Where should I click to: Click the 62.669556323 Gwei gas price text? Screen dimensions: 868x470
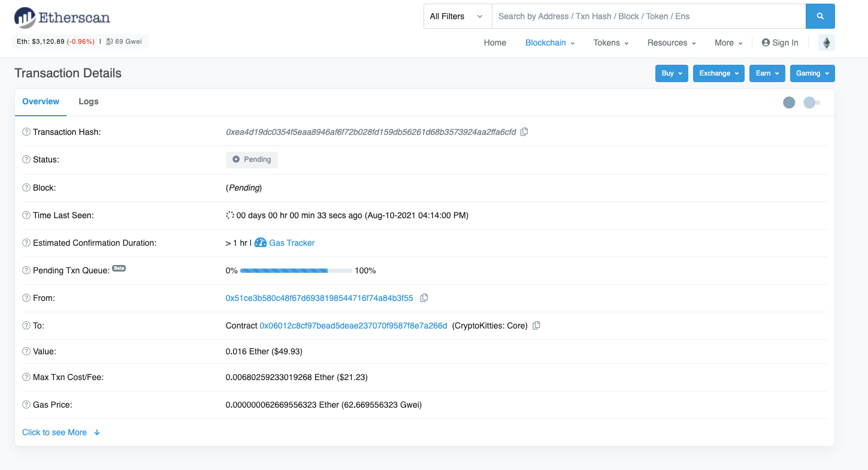click(x=382, y=405)
